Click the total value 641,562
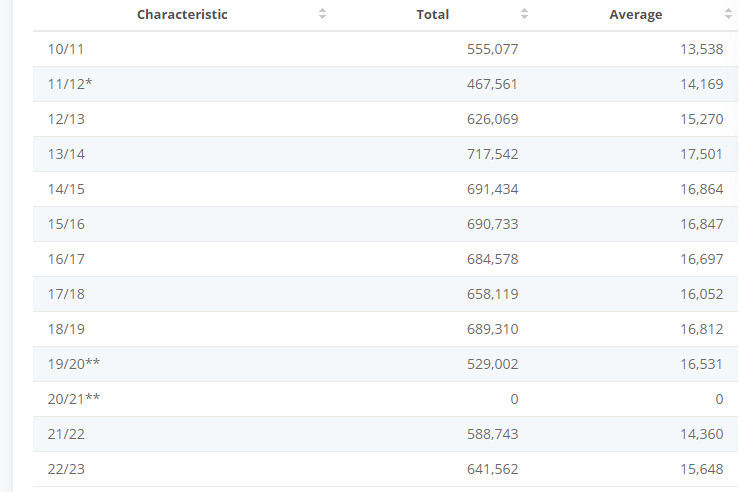739x492 pixels. [492, 469]
